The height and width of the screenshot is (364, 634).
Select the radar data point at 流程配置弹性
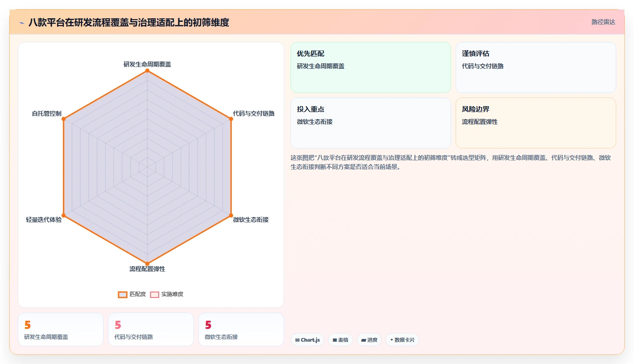(x=147, y=263)
